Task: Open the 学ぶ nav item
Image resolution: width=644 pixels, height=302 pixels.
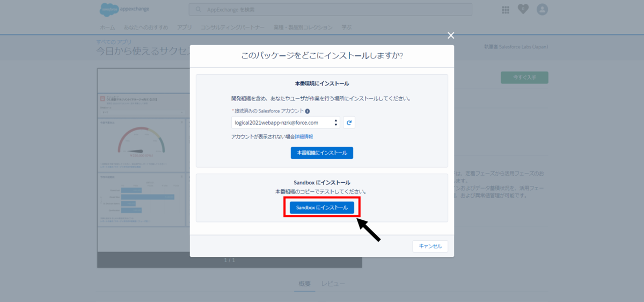Action: pos(346,27)
